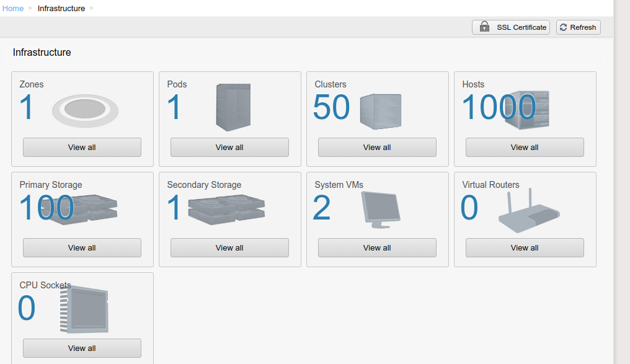The width and height of the screenshot is (630, 364).
Task: Click the Clusters cube icon
Action: click(381, 111)
